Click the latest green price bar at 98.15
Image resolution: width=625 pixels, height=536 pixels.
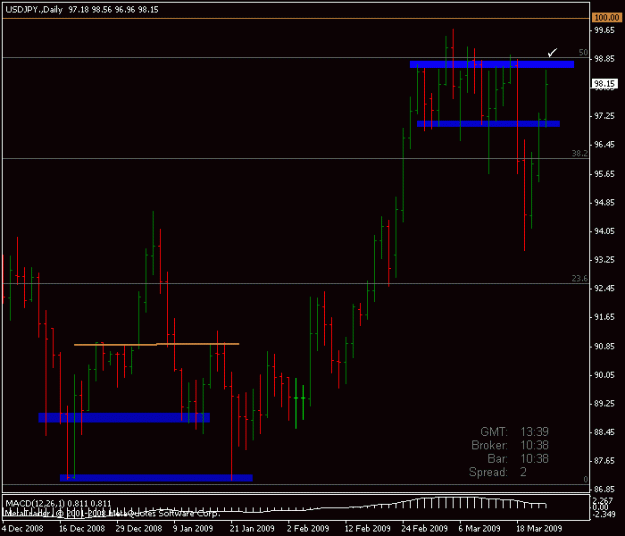coord(546,98)
